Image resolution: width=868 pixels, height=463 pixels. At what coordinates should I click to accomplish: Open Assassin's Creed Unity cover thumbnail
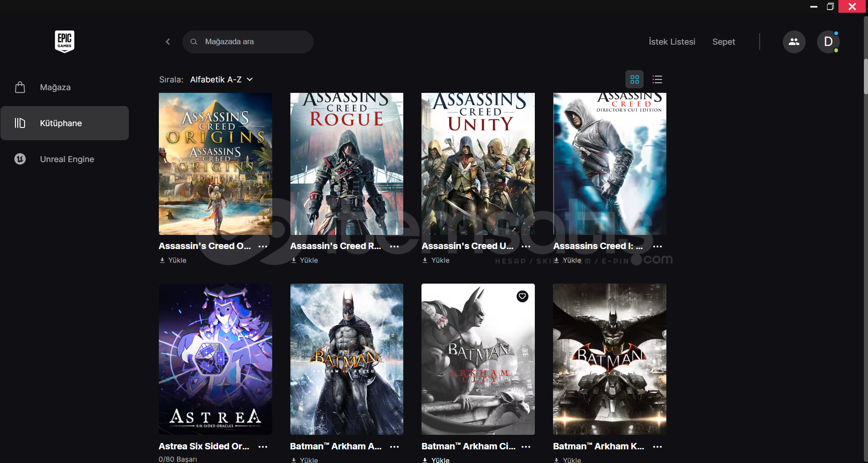(x=478, y=164)
